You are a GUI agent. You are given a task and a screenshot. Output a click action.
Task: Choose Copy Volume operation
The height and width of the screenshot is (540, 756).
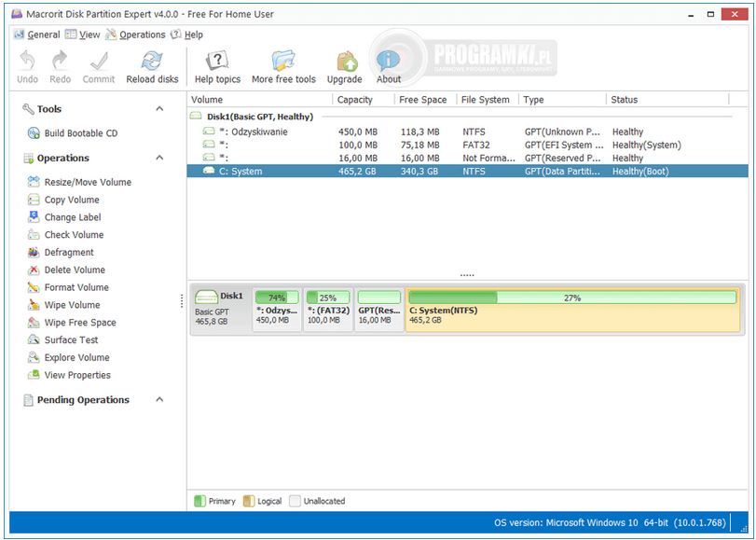pos(63,200)
